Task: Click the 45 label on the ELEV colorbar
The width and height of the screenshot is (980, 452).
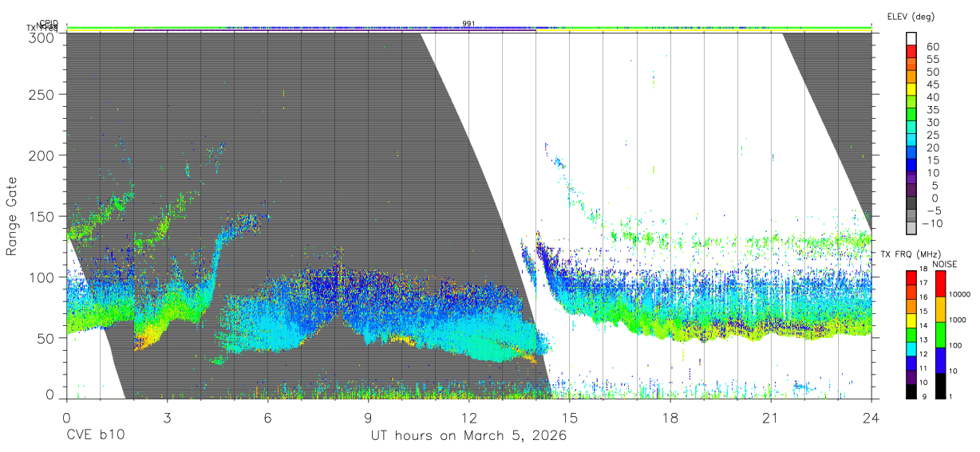Action: [x=933, y=85]
